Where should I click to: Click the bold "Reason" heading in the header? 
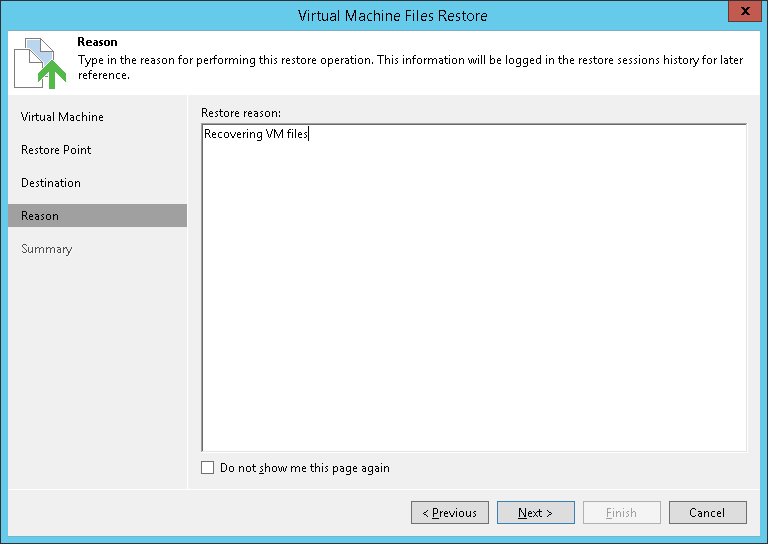(x=97, y=42)
